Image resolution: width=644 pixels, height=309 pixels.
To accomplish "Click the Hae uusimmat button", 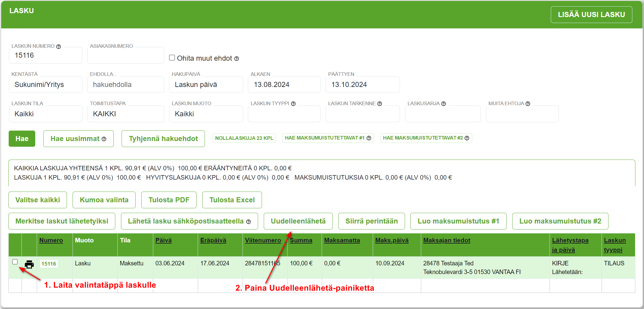I will (x=79, y=139).
